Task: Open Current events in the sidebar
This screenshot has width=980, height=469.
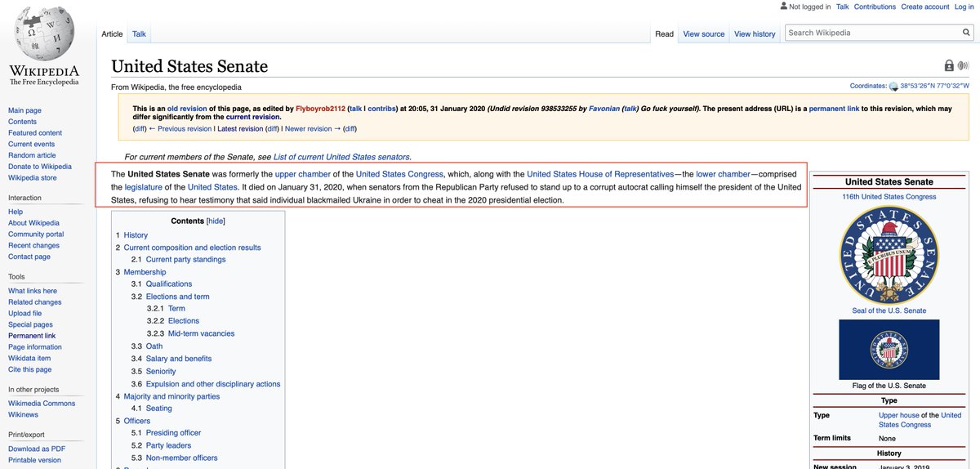Action: coord(32,144)
